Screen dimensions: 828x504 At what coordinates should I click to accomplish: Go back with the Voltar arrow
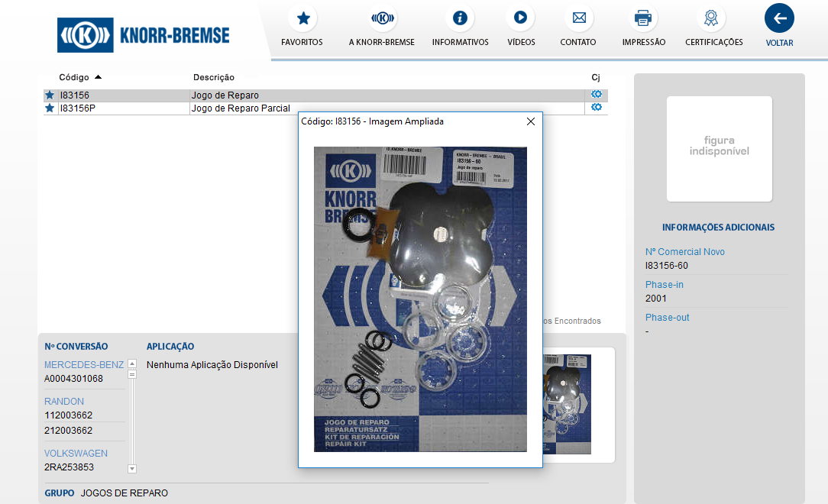coord(779,18)
